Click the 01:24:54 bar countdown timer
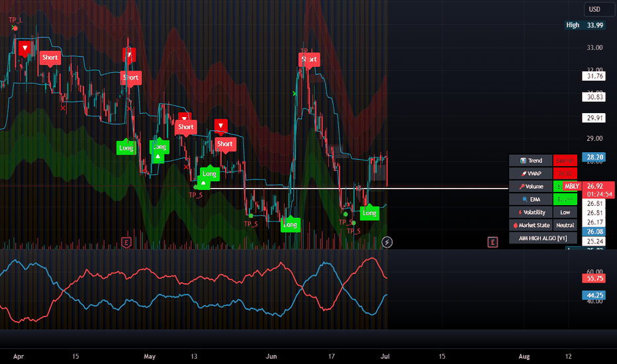 pos(599,195)
